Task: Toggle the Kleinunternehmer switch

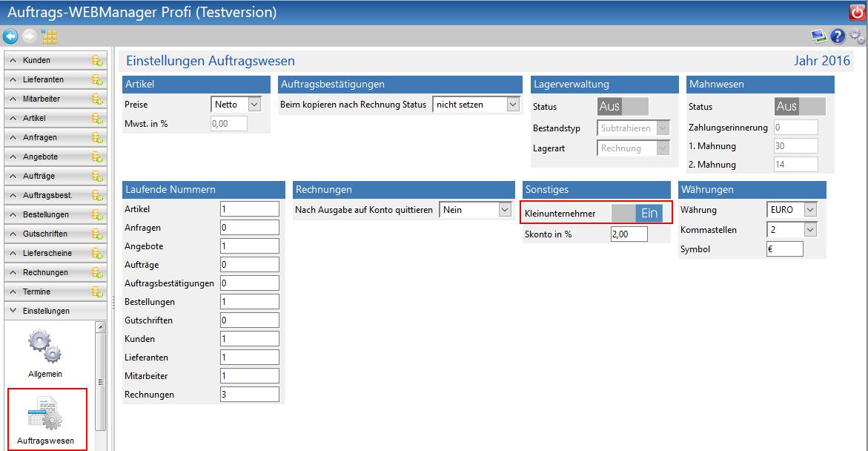Action: 635,214
